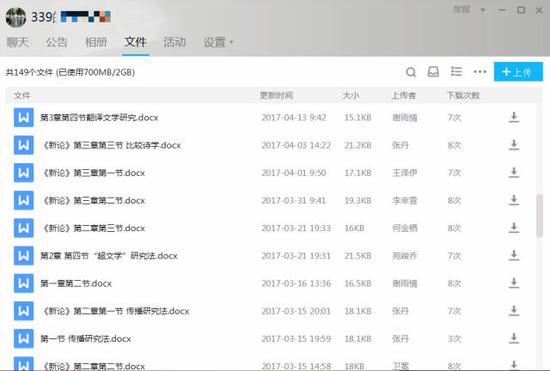Sort by 更新时间 column header
The width and height of the screenshot is (550, 371).
tap(276, 95)
